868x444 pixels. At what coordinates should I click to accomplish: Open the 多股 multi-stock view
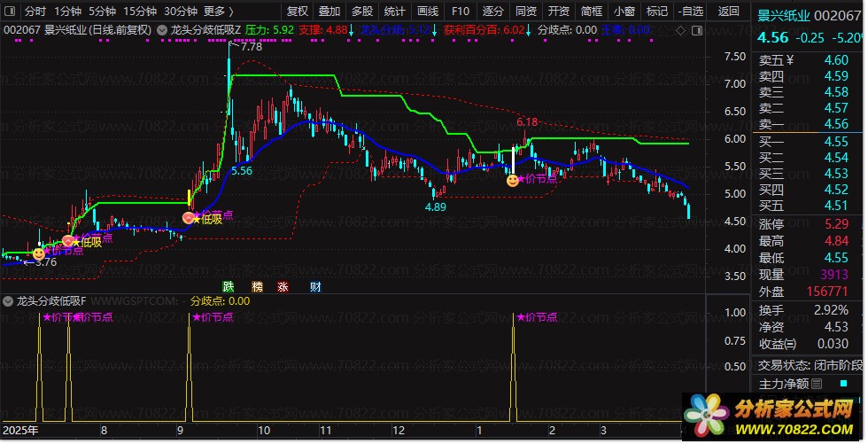pyautogui.click(x=362, y=11)
